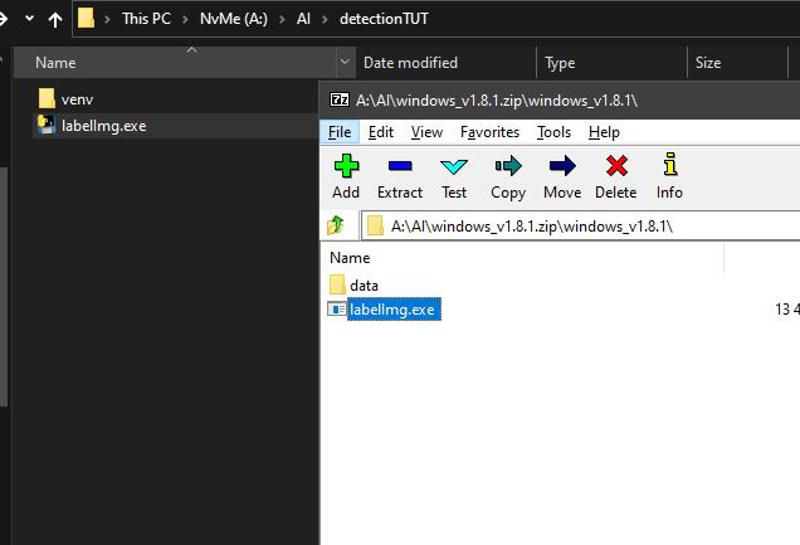Open the View menu in 7-Zip
This screenshot has height=545, width=800.
pyautogui.click(x=427, y=132)
